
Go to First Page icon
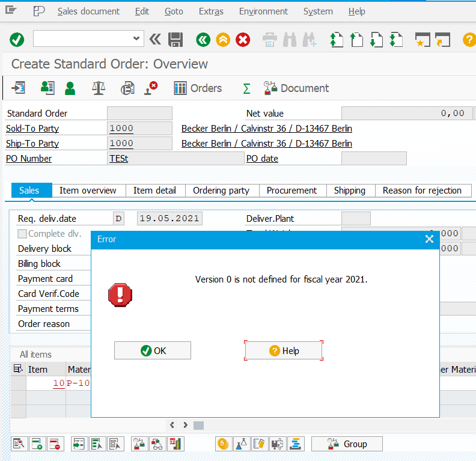point(337,40)
